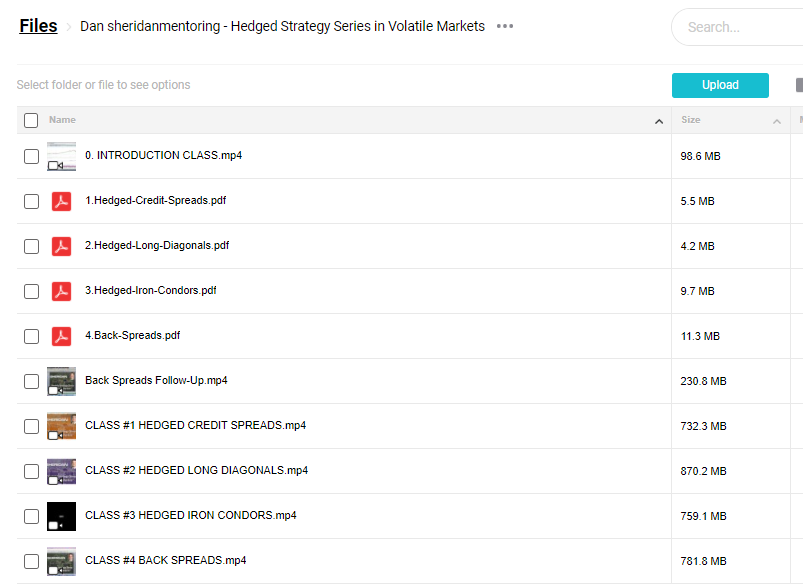Toggle sort arrow in the Size column
Viewport: 803px width, 584px height.
tap(777, 121)
